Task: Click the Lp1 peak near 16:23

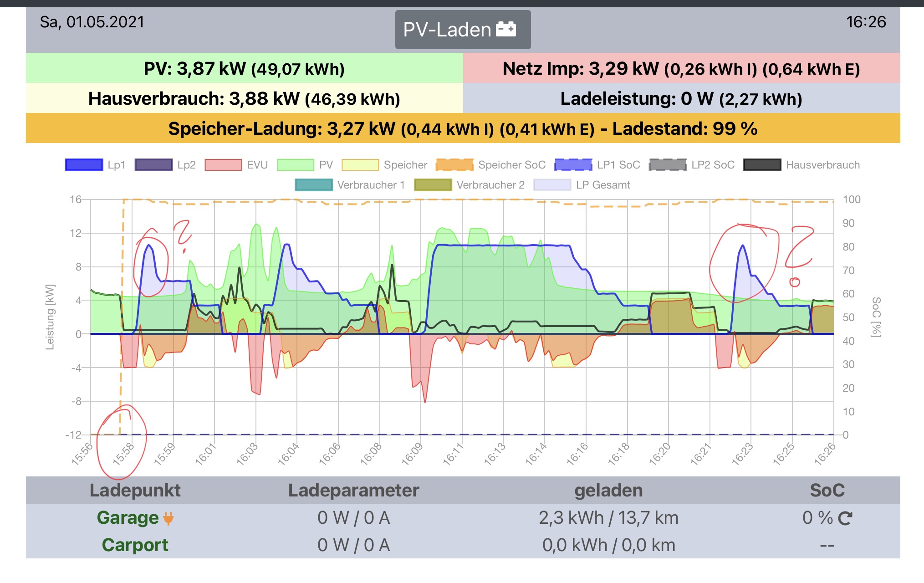Action: click(x=743, y=246)
